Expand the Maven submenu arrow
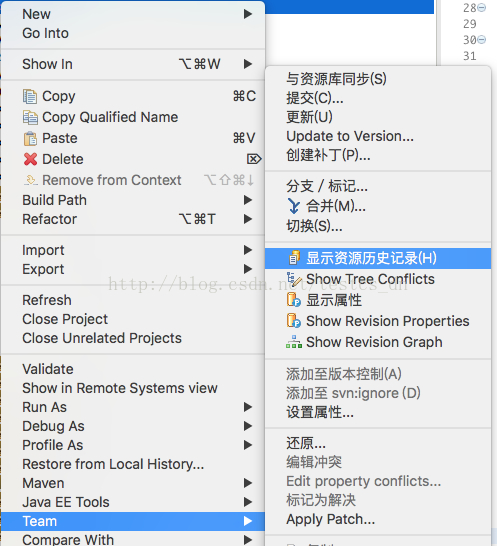 (x=248, y=483)
